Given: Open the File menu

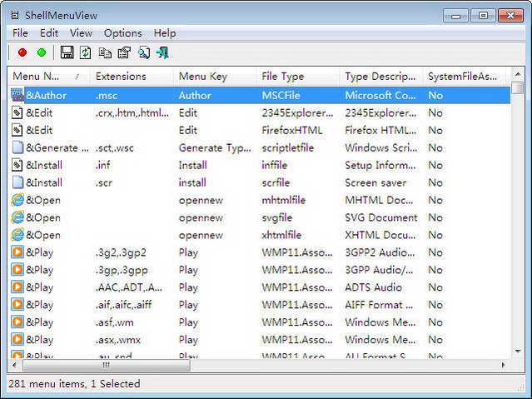Looking at the screenshot, I should (x=20, y=33).
